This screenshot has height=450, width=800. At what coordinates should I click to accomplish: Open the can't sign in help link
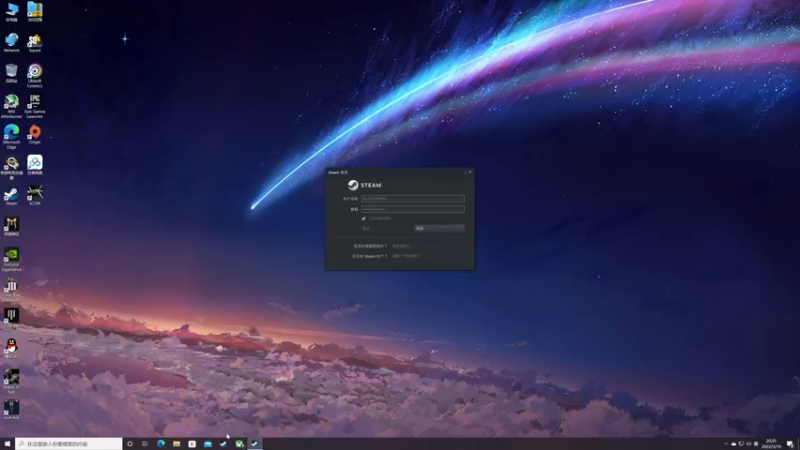click(402, 246)
